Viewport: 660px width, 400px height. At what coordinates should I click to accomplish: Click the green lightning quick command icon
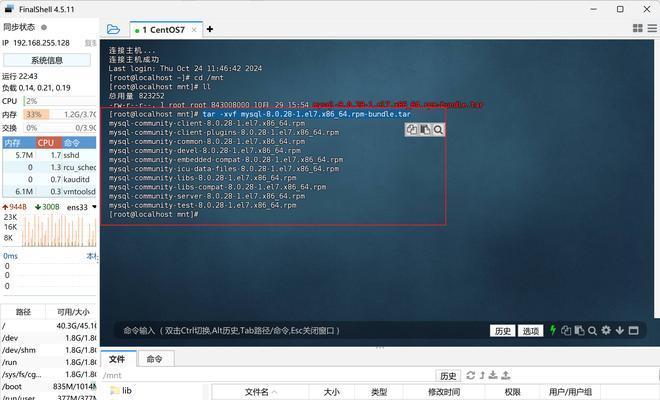click(x=553, y=331)
